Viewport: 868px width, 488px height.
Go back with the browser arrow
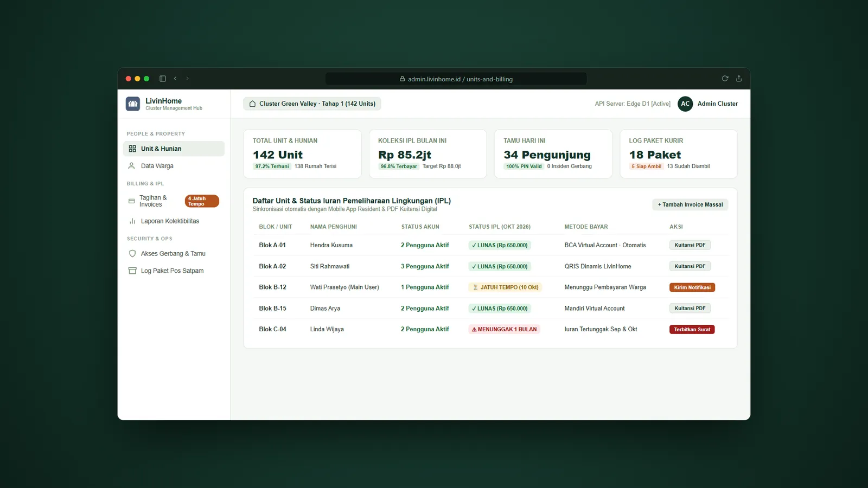click(x=175, y=79)
